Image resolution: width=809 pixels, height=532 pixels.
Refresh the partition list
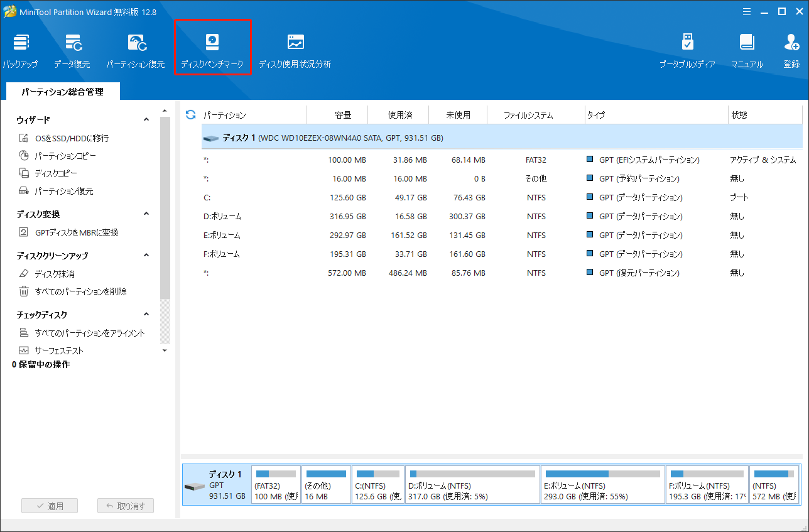[191, 115]
